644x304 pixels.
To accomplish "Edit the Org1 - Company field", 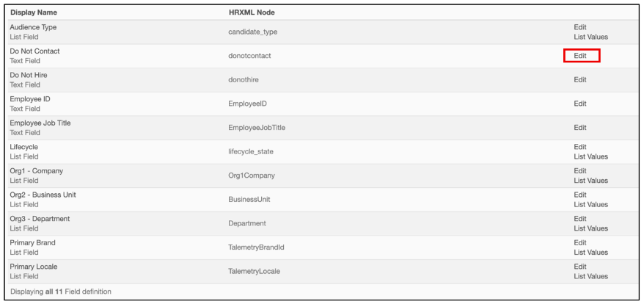I will tap(580, 171).
